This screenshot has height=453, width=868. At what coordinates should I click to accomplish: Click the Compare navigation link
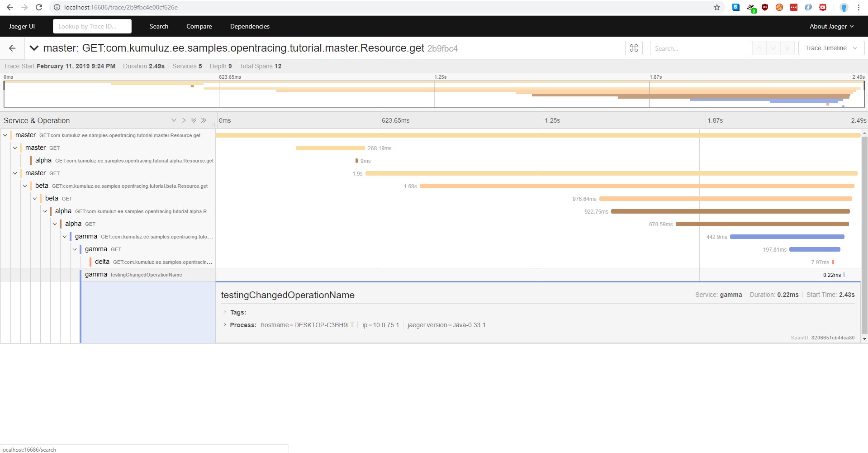coord(199,26)
